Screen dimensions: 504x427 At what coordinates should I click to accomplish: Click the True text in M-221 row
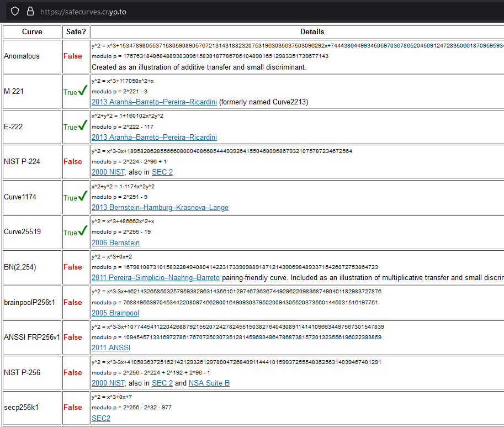[x=70, y=93]
